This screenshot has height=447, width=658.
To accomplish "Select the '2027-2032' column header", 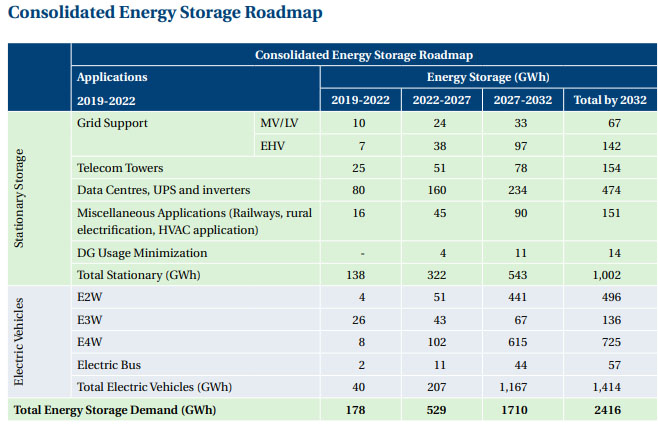I will click(522, 100).
